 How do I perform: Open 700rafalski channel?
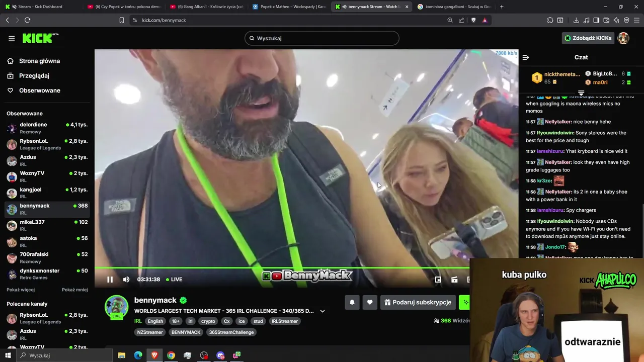point(47,257)
